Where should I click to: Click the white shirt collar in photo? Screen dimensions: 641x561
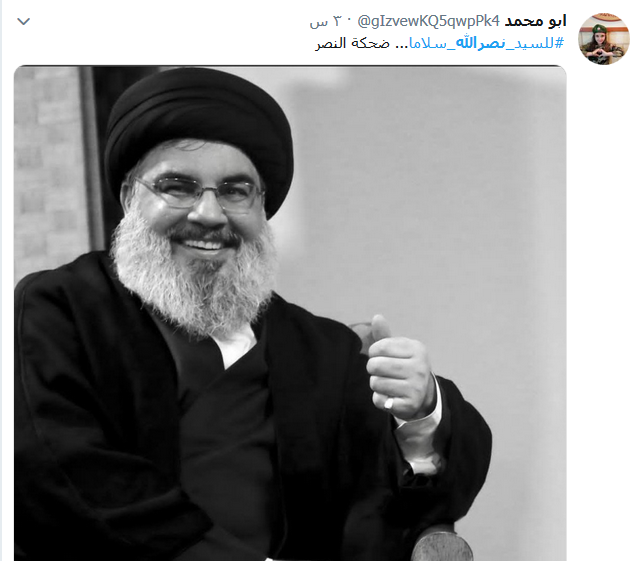(236, 344)
